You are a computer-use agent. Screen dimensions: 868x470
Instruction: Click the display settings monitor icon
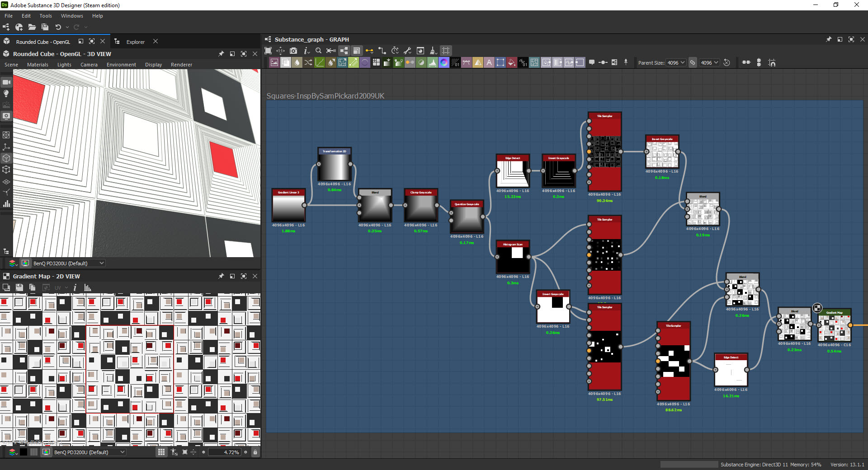6,116
